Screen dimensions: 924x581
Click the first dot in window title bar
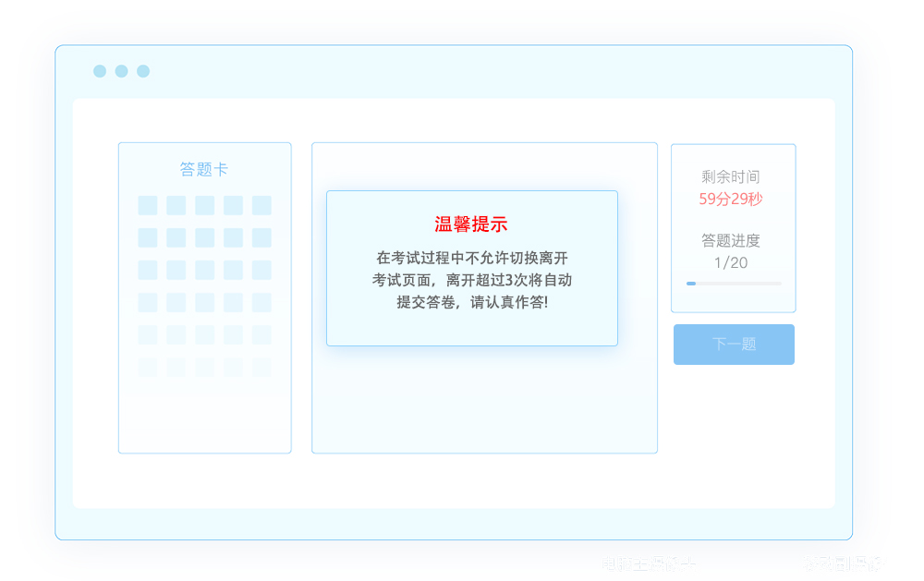click(100, 71)
